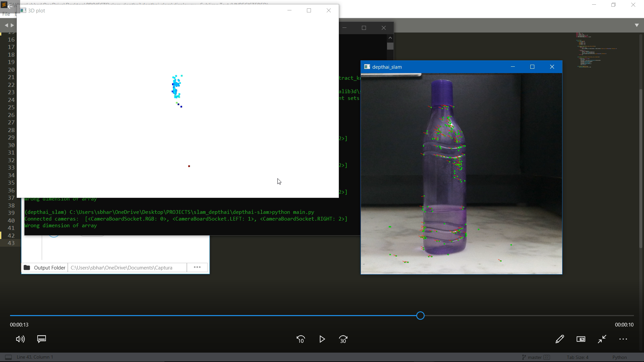This screenshot has height=362, width=644.
Task: Open the File menu
Action: coord(6,14)
